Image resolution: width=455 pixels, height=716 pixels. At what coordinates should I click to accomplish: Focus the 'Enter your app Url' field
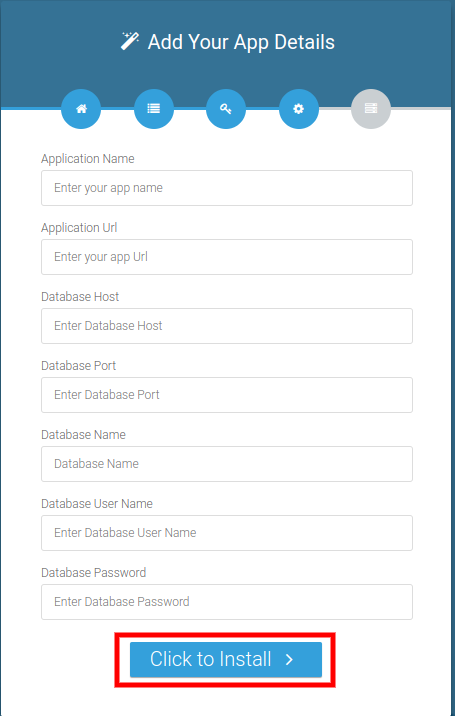227,257
